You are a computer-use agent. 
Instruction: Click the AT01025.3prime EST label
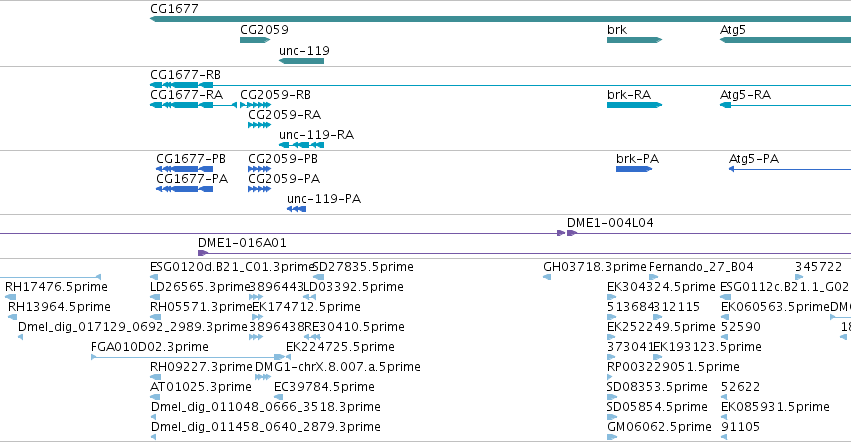pyautogui.click(x=201, y=387)
